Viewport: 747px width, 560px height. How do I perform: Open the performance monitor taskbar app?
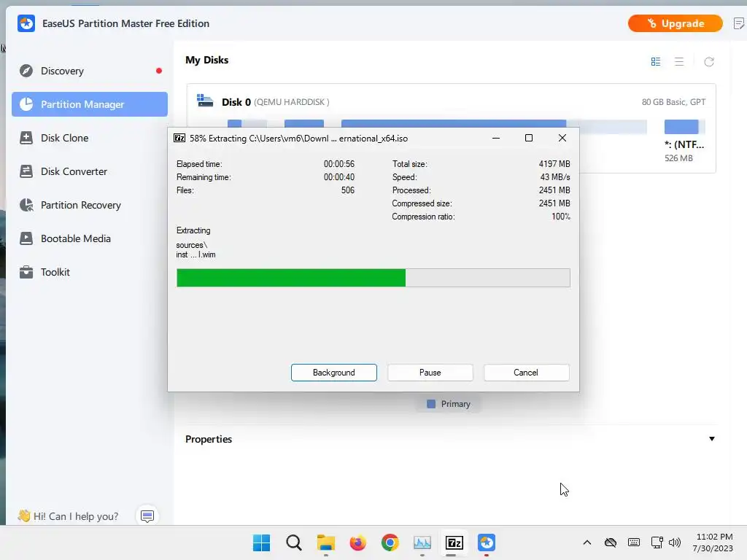coord(422,542)
